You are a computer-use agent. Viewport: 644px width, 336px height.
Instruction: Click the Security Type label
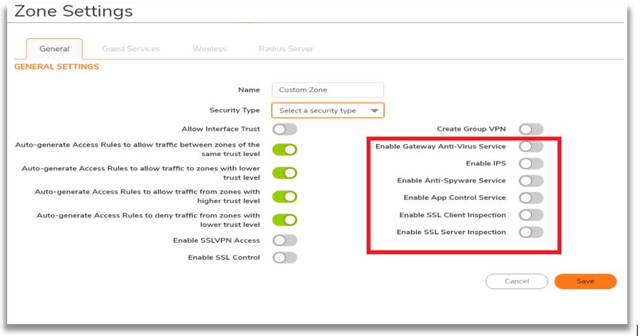point(235,110)
